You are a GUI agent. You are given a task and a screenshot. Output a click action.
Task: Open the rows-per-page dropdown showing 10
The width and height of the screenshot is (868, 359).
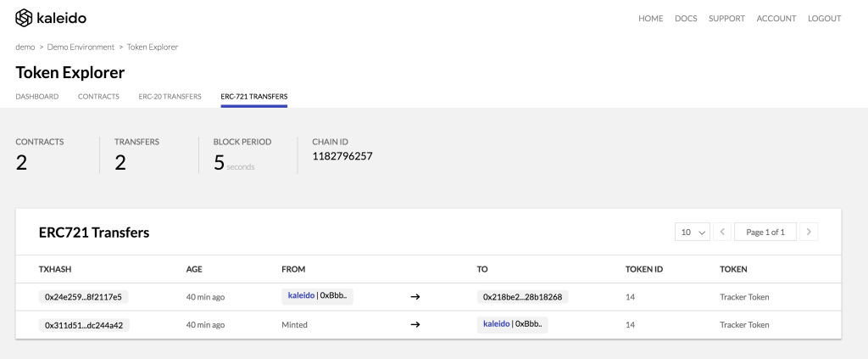[693, 233]
